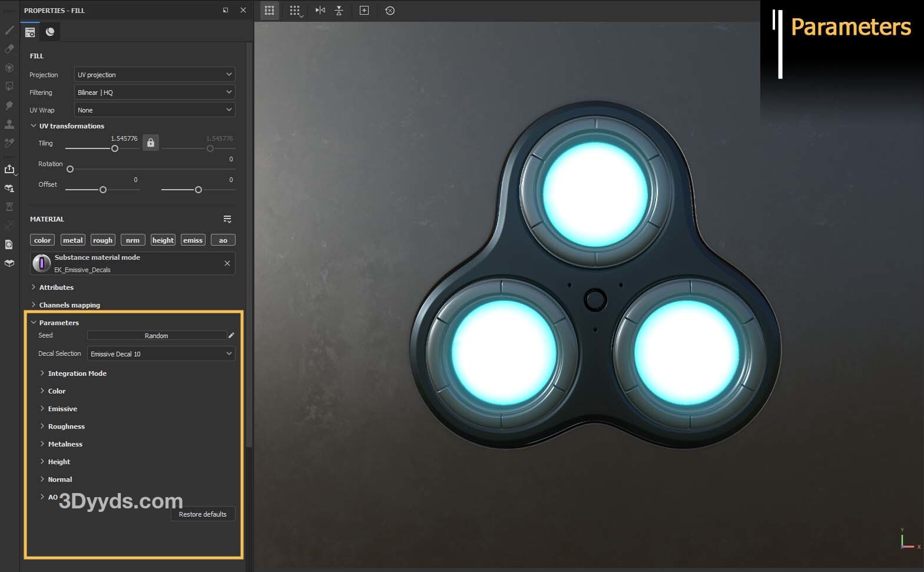Open the fill properties tab icon
This screenshot has height=572, width=924.
pos(30,32)
